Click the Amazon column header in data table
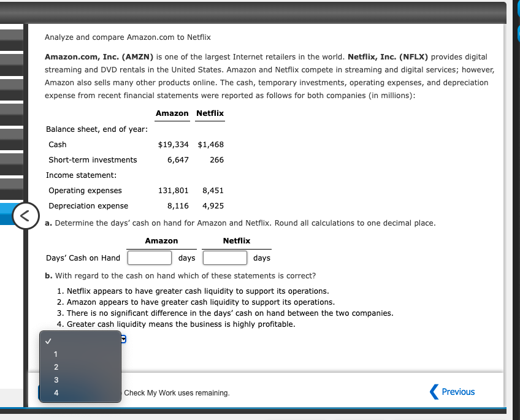The width and height of the screenshot is (520, 420). click(x=172, y=113)
